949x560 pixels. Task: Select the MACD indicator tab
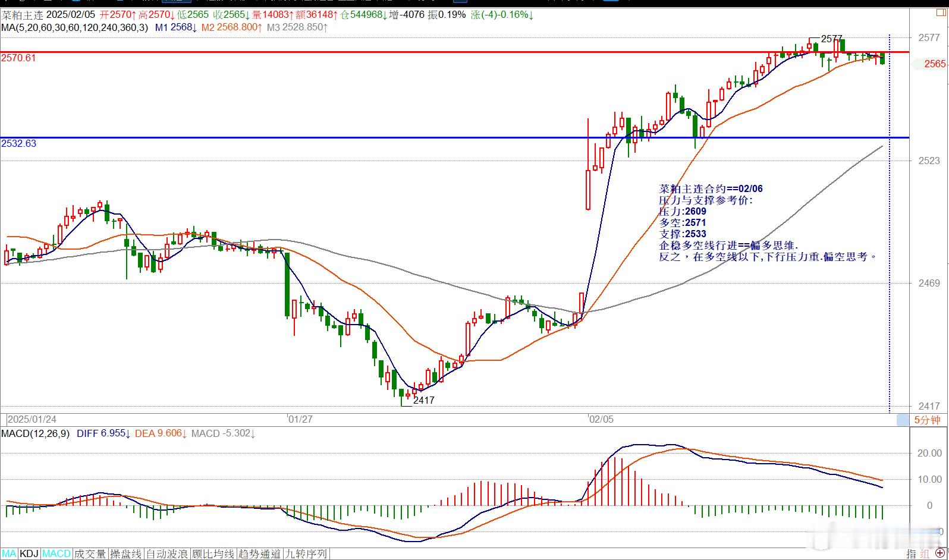pos(56,553)
